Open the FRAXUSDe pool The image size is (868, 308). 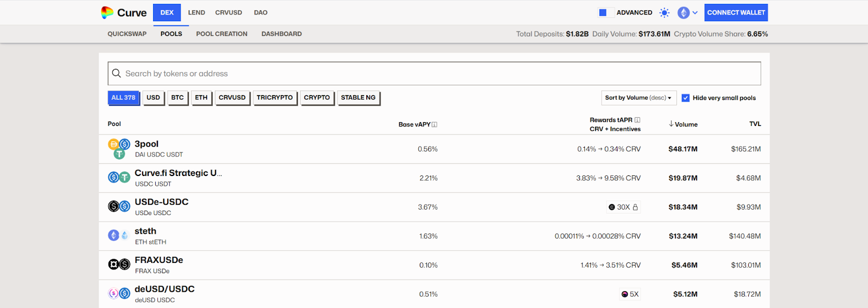(434, 265)
